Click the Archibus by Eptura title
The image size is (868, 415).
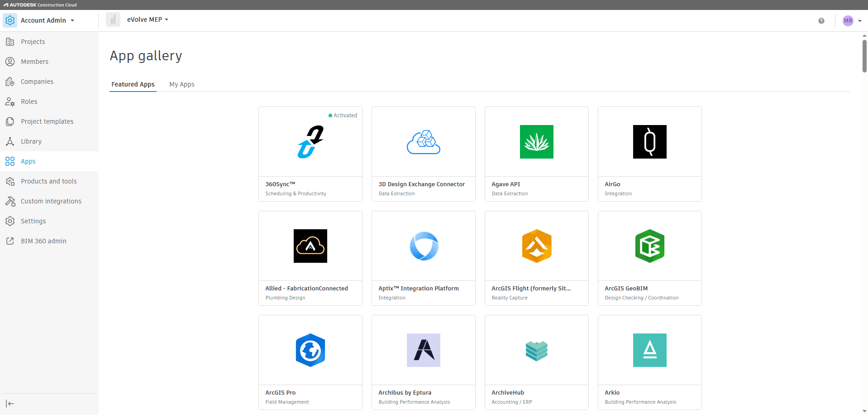(x=405, y=393)
